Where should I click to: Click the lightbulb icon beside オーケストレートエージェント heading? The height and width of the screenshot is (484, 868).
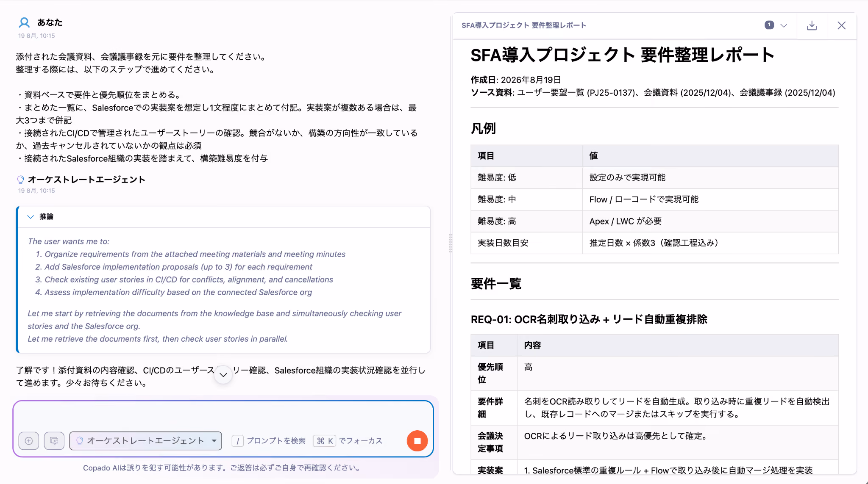click(x=20, y=180)
